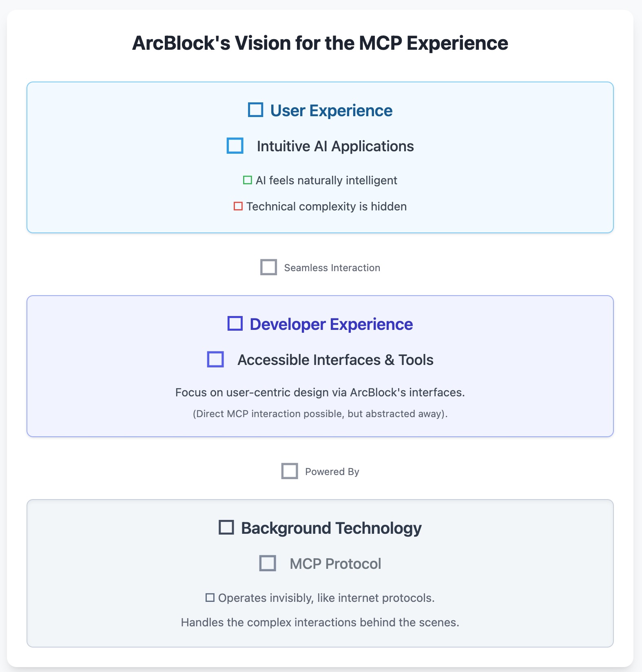Click the icon next to MCP Protocol
Image resolution: width=642 pixels, height=672 pixels.
click(x=268, y=563)
